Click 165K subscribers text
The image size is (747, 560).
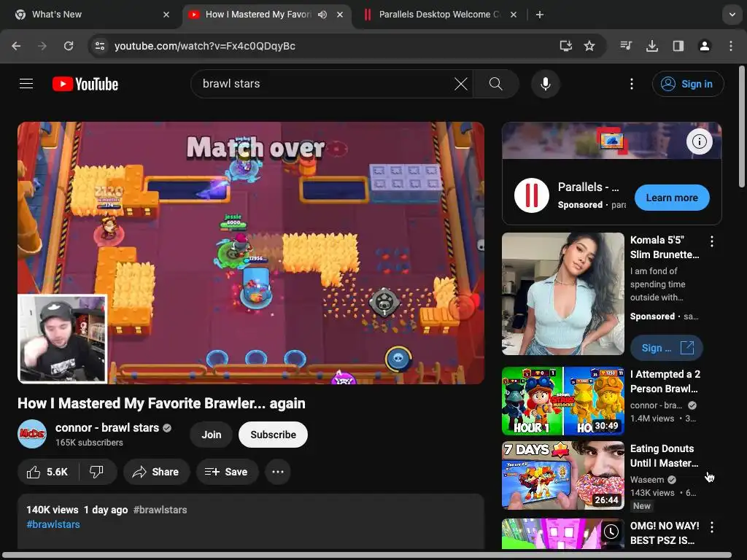point(89,443)
